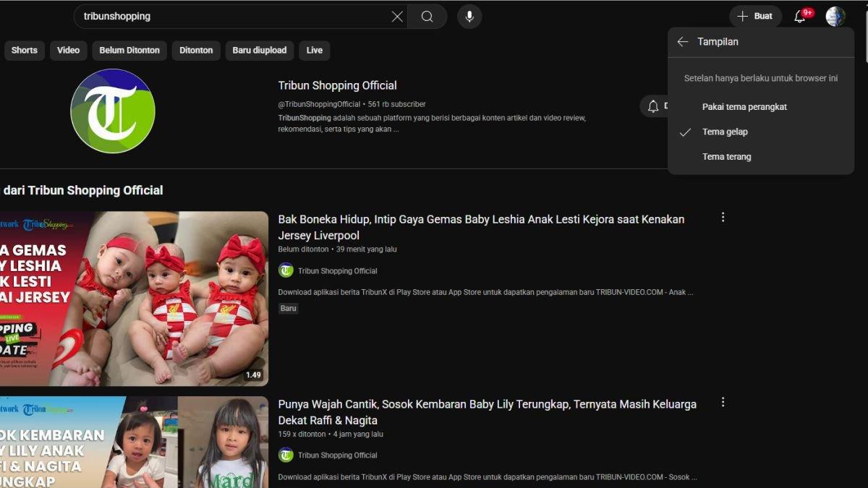Select the Tema gelap option
Screen dimensions: 868x488
725,132
